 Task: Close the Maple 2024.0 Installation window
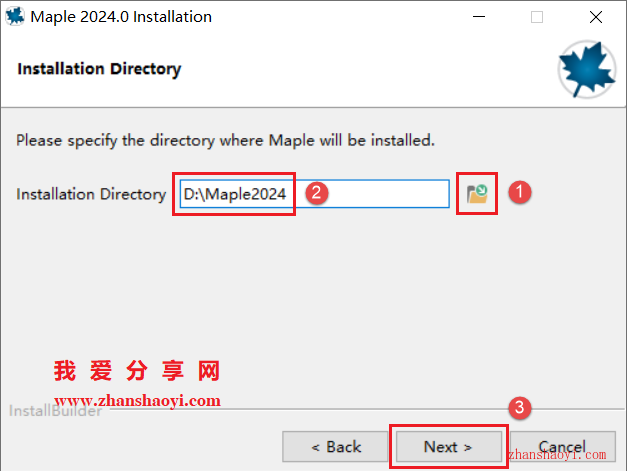click(x=596, y=17)
